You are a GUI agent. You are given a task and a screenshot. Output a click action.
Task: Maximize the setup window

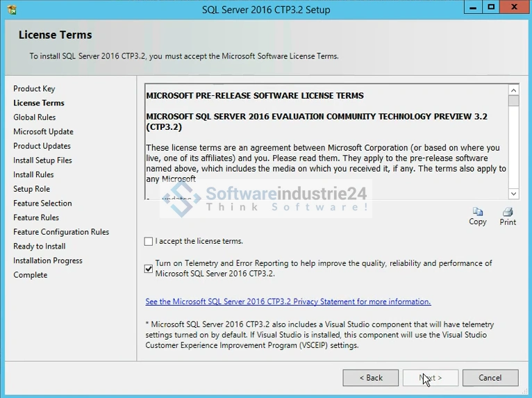coord(491,8)
